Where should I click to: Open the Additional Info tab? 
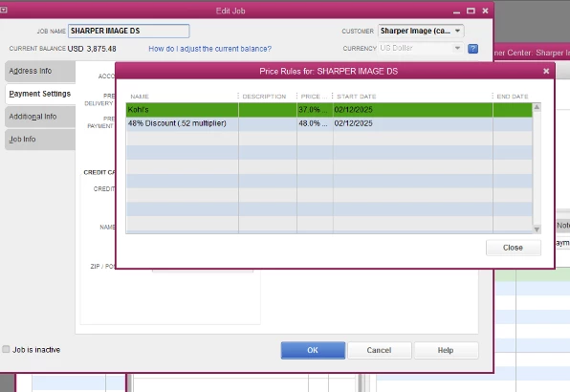pyautogui.click(x=40, y=117)
